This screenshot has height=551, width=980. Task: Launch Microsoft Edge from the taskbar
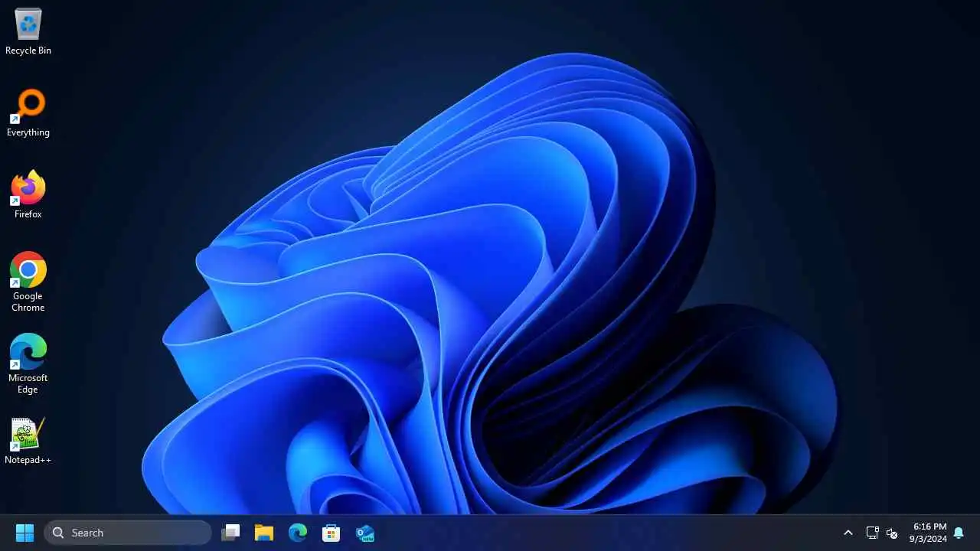pyautogui.click(x=298, y=533)
